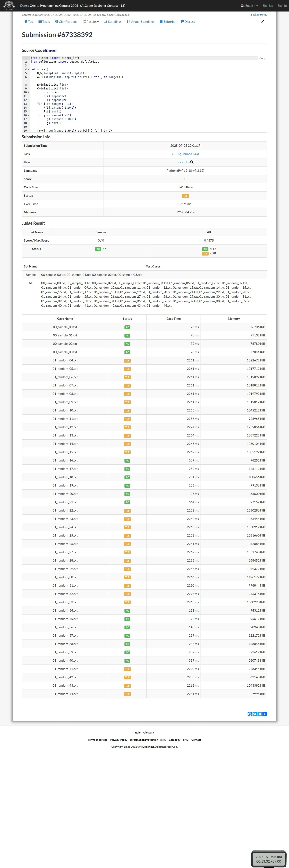
Task: Click AC badge for 01_random_34.txt
Action: click(127, 611)
